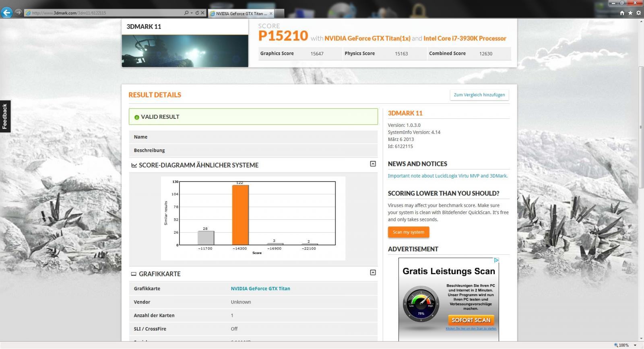Click the 3dmark.com address field

tap(104, 13)
